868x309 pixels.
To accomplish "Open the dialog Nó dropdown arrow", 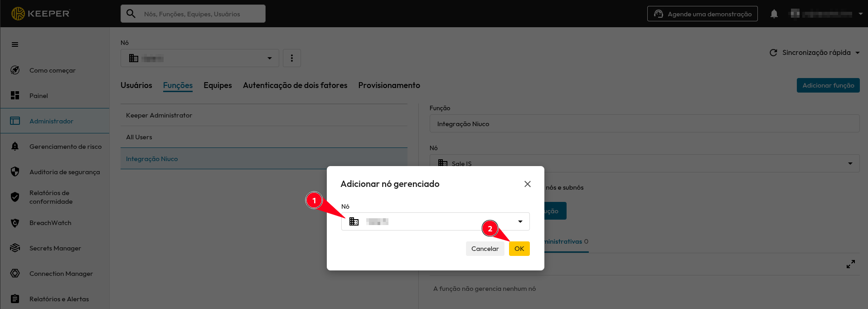I will point(520,221).
